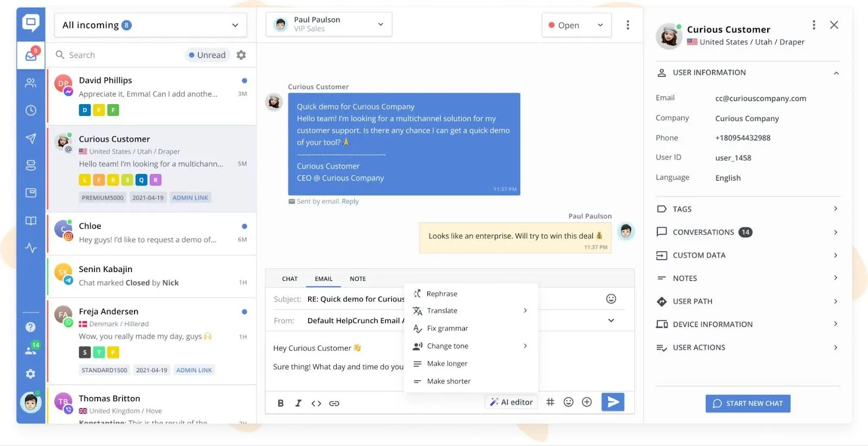868x446 pixels.
Task: Toggle the Unread filter
Action: [x=208, y=55]
